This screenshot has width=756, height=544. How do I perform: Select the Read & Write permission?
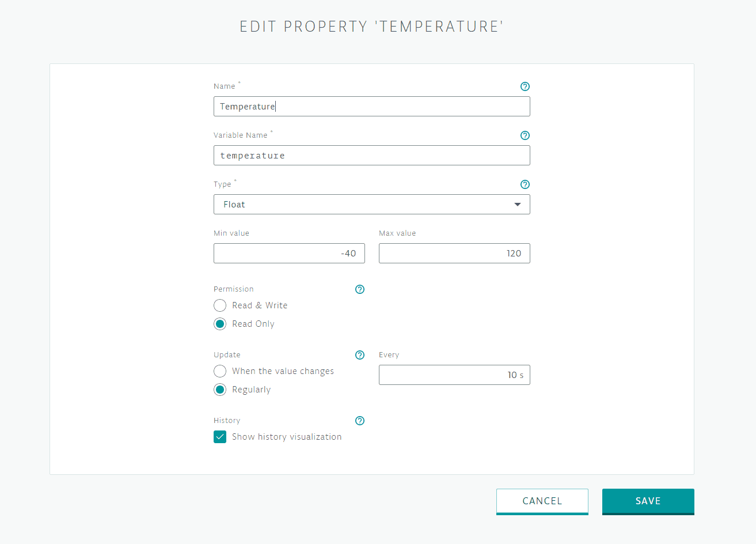tap(220, 305)
